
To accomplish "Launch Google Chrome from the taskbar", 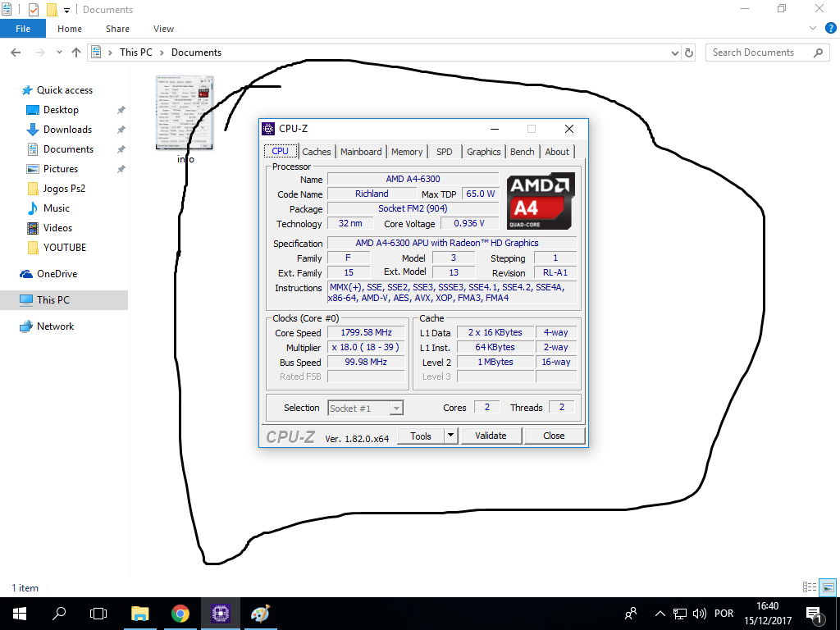I will tap(180, 614).
